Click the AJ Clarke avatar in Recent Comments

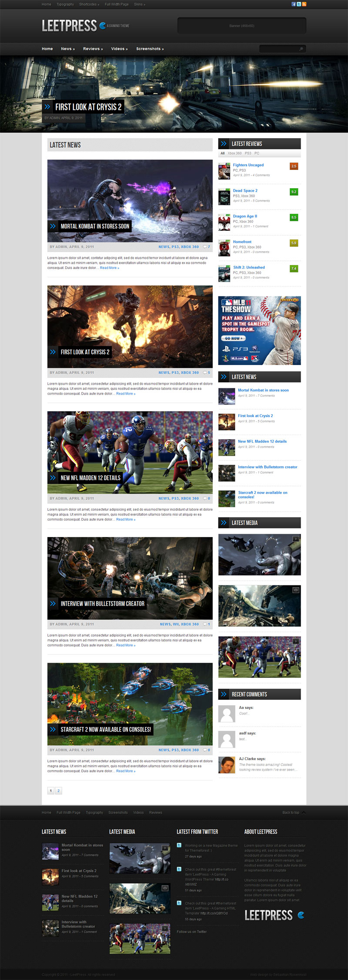[x=227, y=765]
